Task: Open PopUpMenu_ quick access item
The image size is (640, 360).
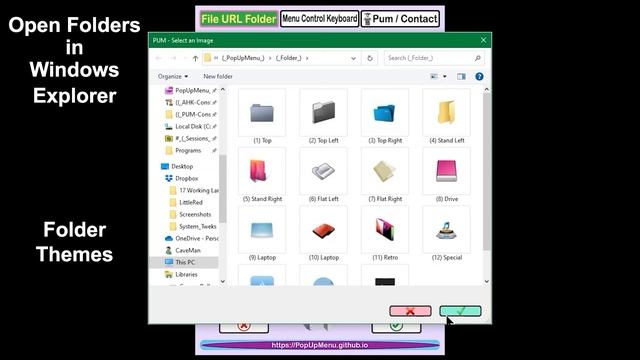Action: [190, 91]
